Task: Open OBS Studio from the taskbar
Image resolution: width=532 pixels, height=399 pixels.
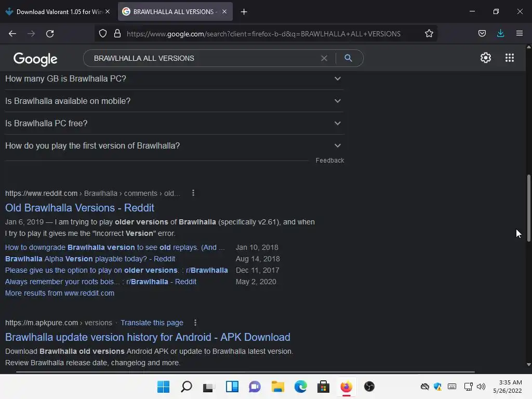Action: click(369, 387)
